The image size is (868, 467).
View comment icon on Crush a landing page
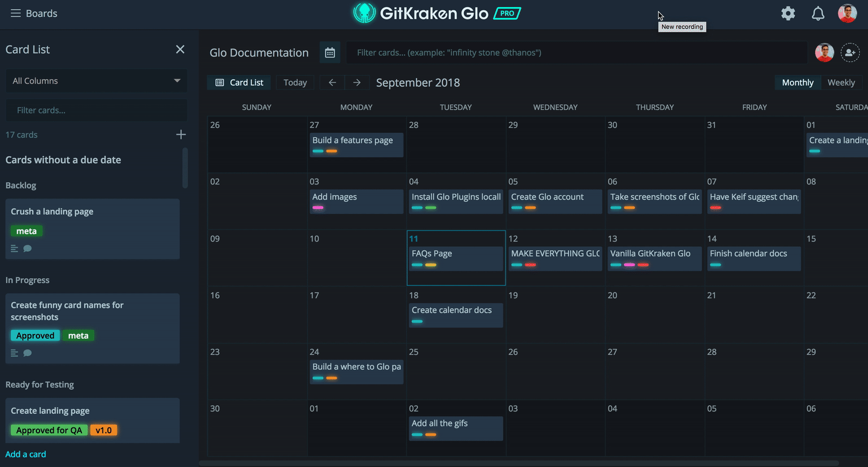(x=28, y=248)
